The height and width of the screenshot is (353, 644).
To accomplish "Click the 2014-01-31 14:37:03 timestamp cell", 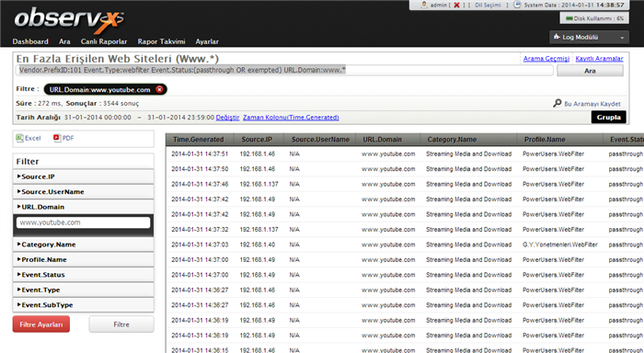I will click(200, 245).
